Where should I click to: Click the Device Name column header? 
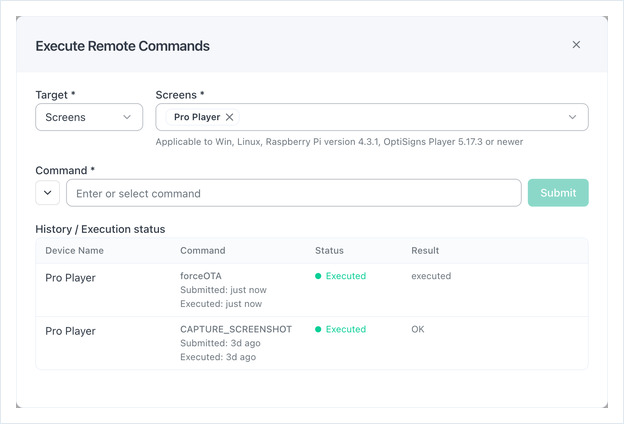(74, 250)
